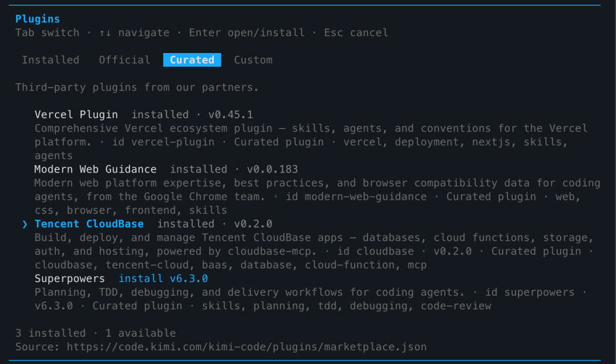This screenshot has width=616, height=364.
Task: Click installed · v0.45.1 status text
Action: [192, 114]
